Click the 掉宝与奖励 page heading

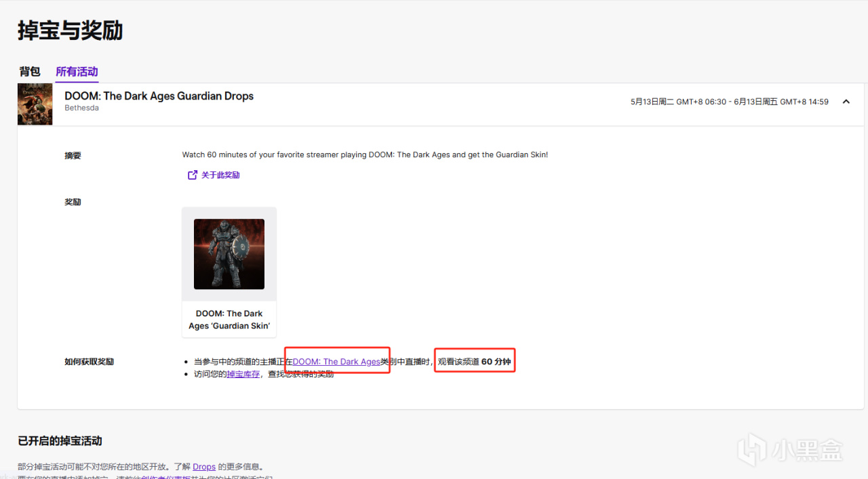(71, 30)
